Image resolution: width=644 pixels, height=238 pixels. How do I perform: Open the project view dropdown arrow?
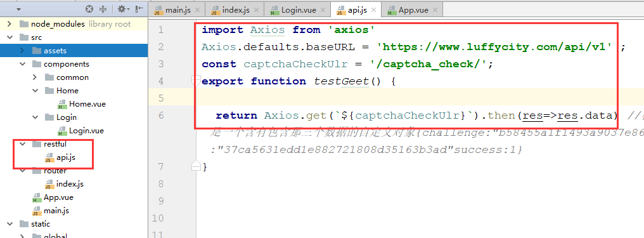point(18,9)
